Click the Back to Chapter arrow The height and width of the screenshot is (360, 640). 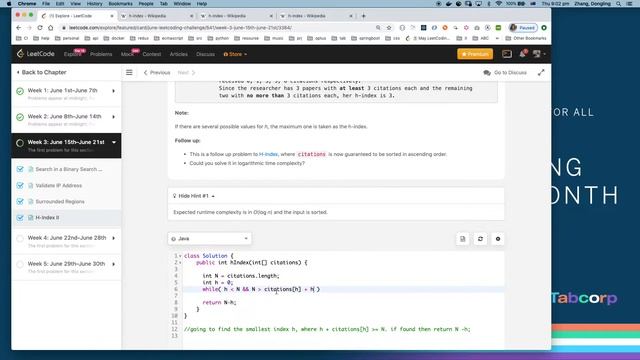coord(18,72)
